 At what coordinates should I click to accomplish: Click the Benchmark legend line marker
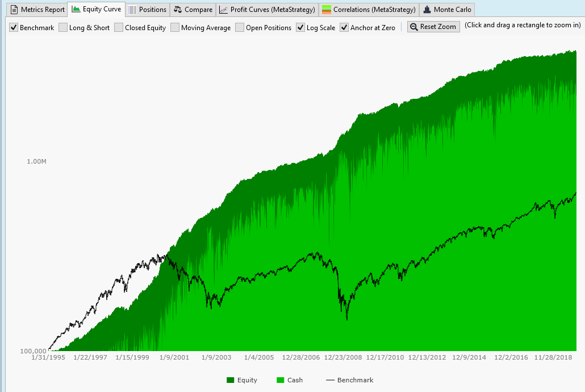(x=330, y=380)
